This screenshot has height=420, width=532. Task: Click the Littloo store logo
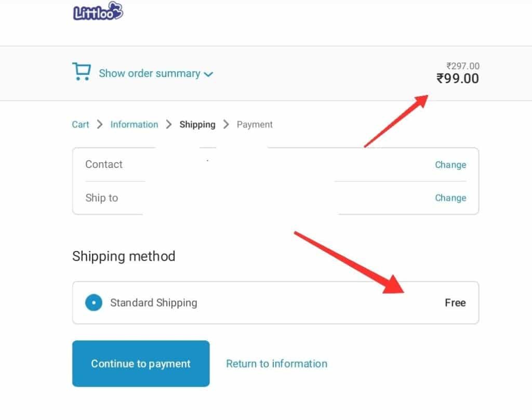click(x=98, y=11)
